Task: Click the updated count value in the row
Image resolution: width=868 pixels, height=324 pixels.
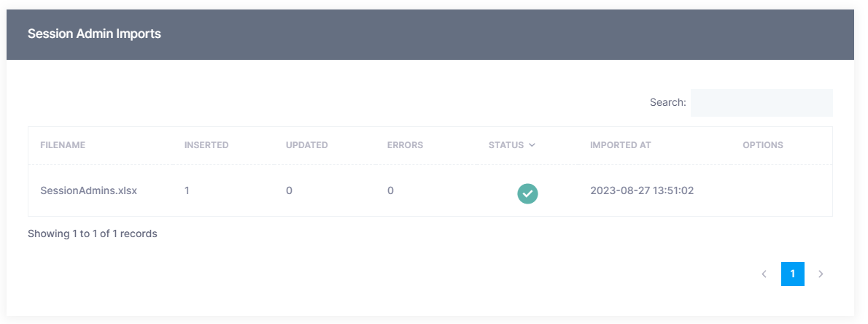Action: [x=289, y=190]
